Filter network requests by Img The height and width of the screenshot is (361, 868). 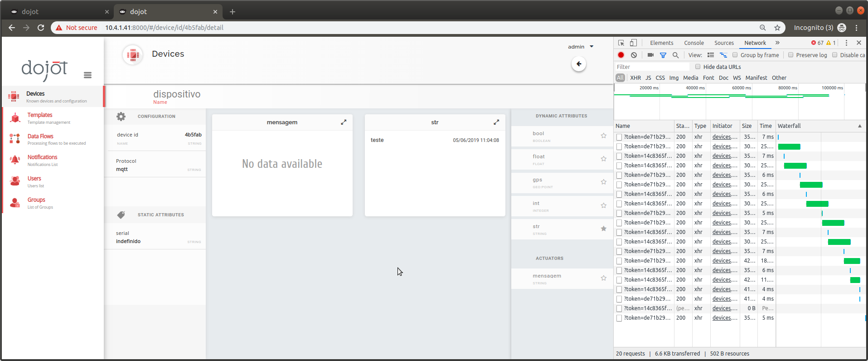click(x=674, y=78)
